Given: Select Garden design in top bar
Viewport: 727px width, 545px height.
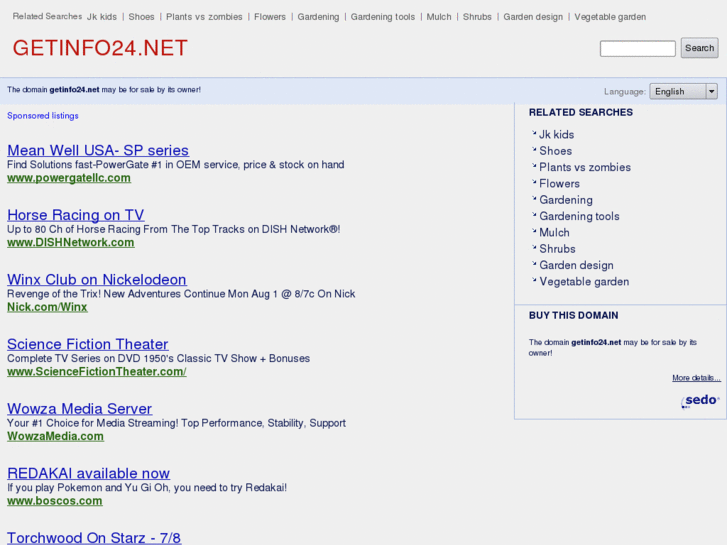Looking at the screenshot, I should 533,17.
